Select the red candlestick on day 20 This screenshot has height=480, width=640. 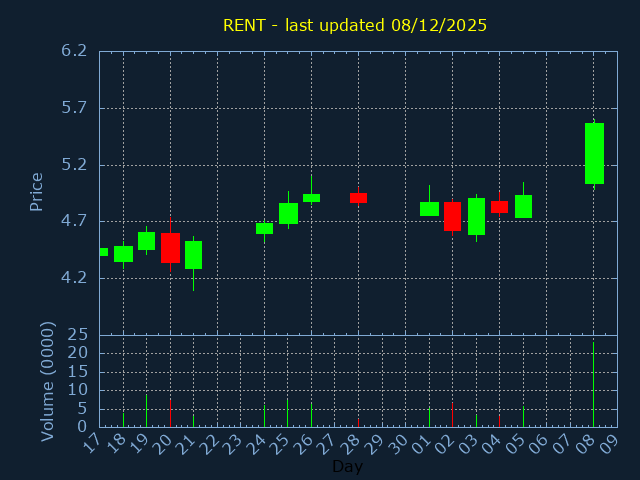pos(170,247)
